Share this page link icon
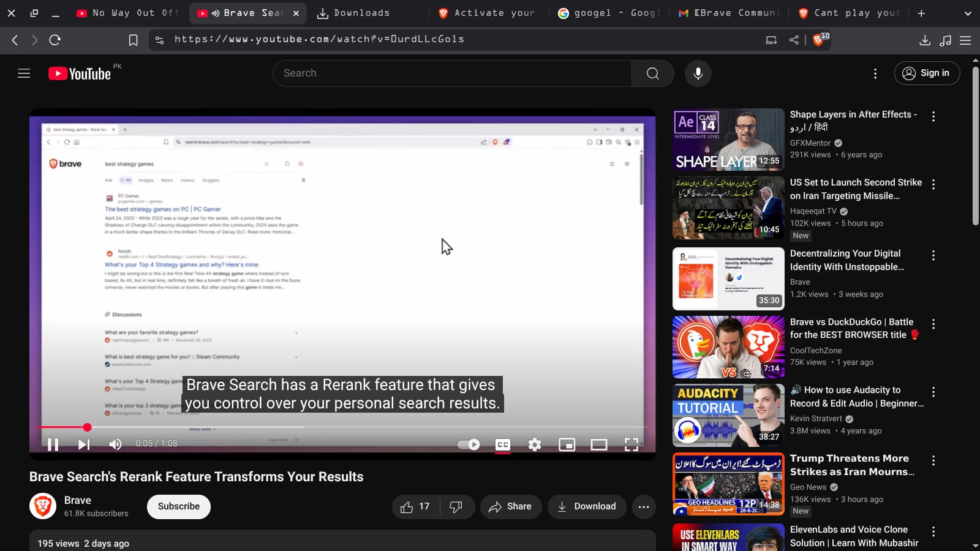The image size is (980, 551). [x=794, y=40]
